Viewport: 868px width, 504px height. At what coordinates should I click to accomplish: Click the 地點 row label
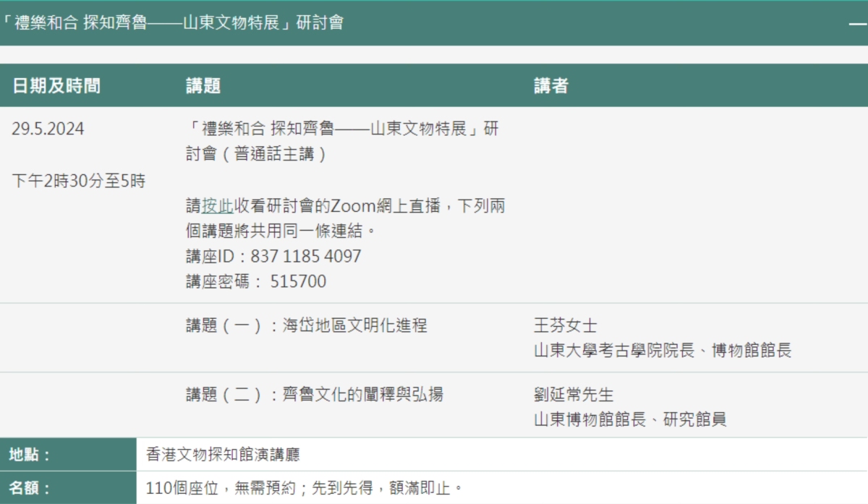(30, 455)
